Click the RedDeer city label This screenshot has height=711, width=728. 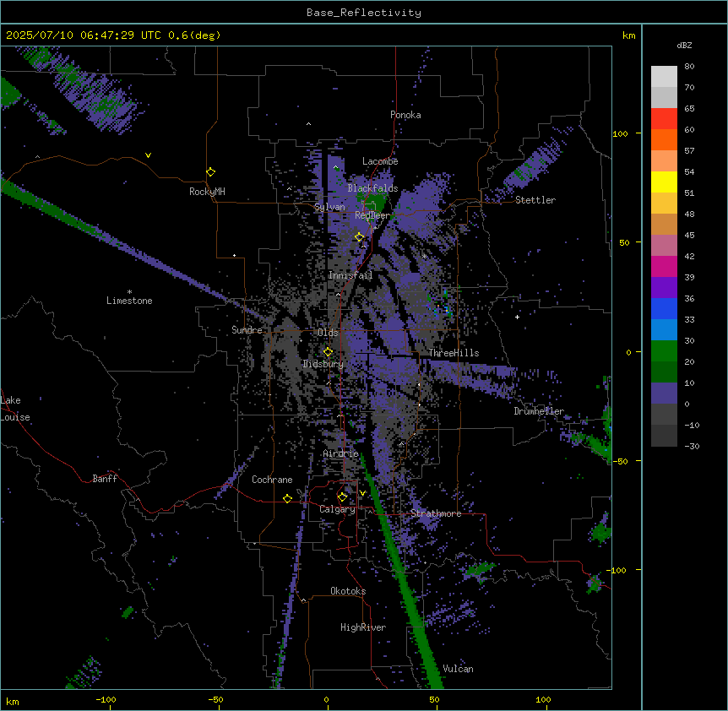(x=372, y=215)
